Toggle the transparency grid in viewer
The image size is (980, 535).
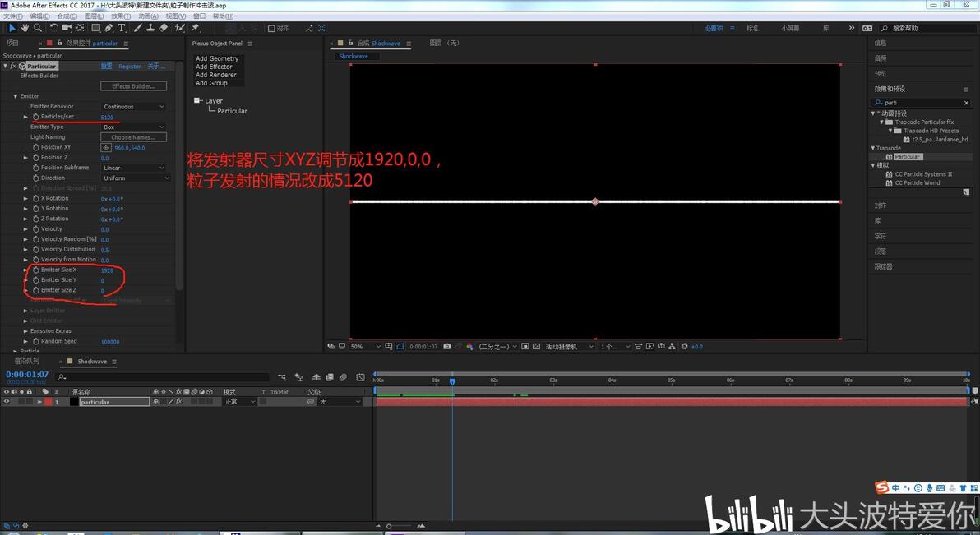point(536,346)
